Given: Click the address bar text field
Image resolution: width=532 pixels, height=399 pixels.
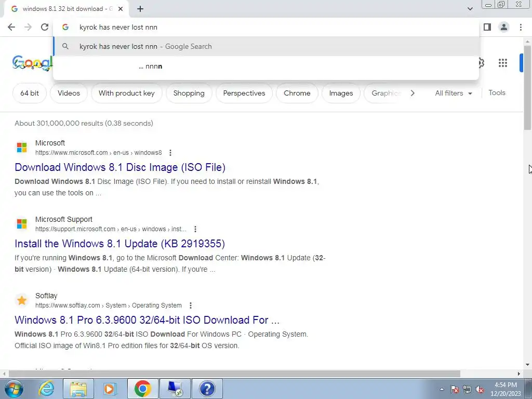Looking at the screenshot, I should tap(266, 27).
